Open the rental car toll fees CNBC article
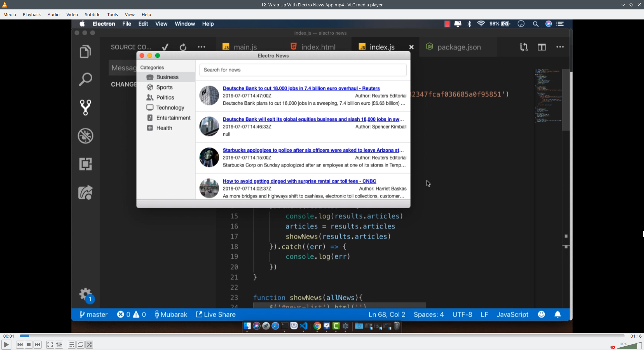 click(300, 181)
